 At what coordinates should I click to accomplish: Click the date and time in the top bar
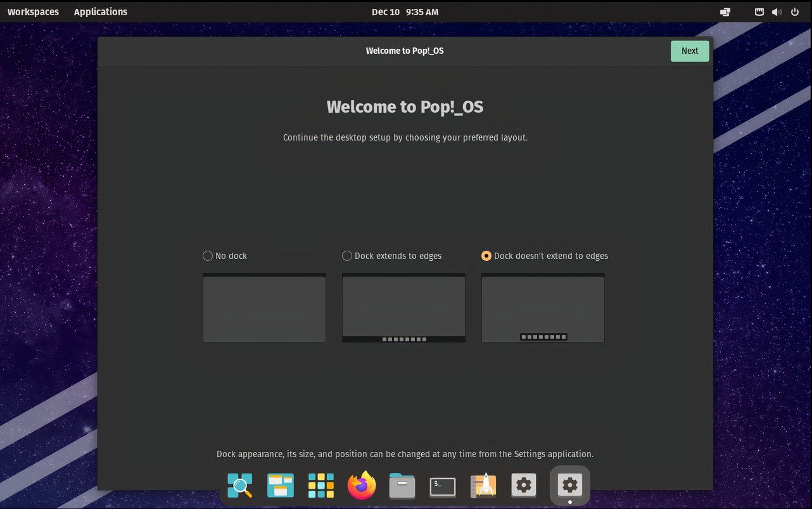click(405, 11)
